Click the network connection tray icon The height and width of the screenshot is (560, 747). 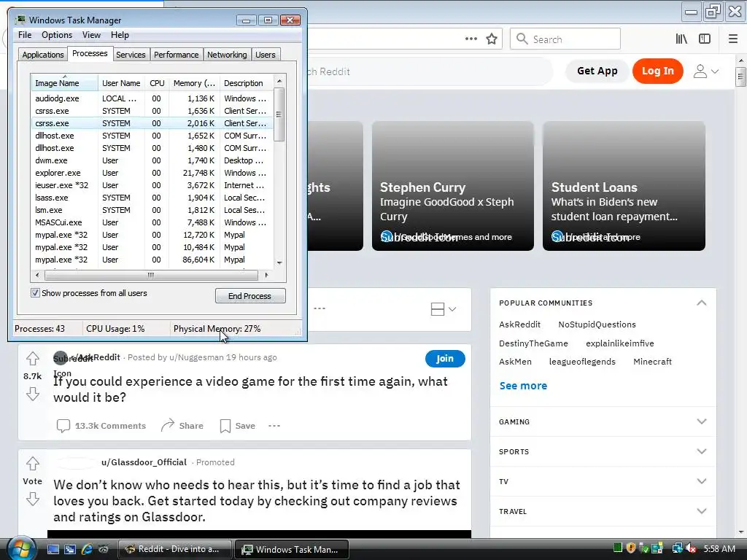pos(677,548)
